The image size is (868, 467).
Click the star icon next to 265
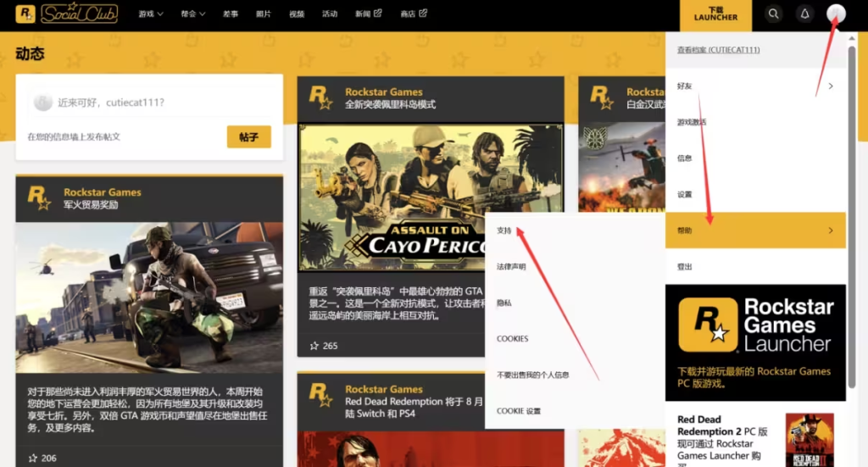tap(314, 346)
